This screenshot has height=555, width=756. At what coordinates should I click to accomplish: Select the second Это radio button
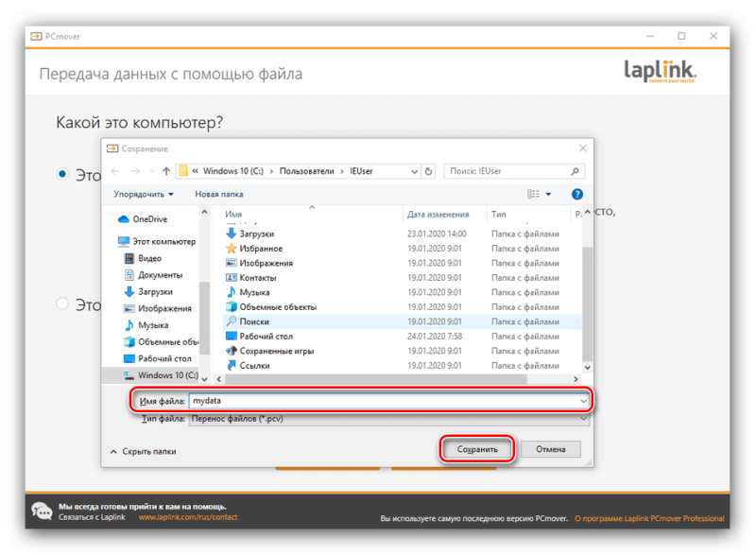62,304
